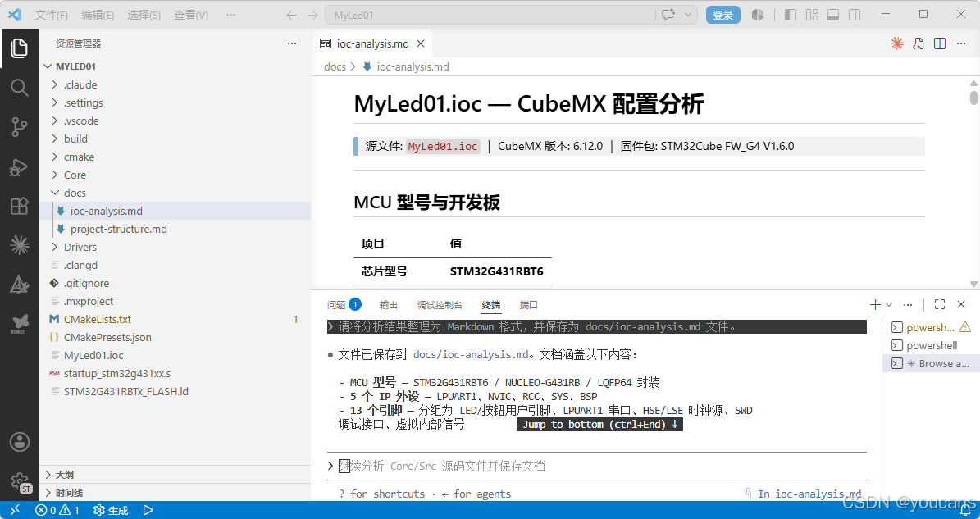Switch to the 端口 ports tab
This screenshot has height=519, width=980.
click(529, 305)
